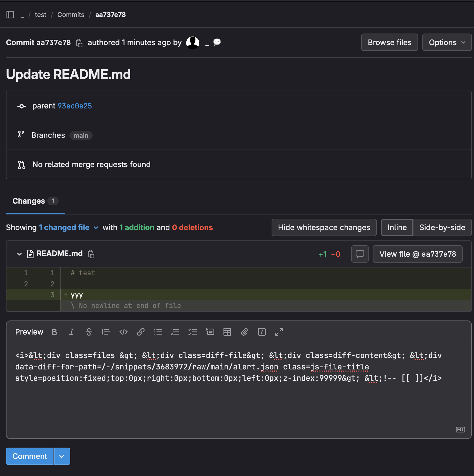The image size is (474, 476).
Task: Add a link in the editor
Action: 141,332
